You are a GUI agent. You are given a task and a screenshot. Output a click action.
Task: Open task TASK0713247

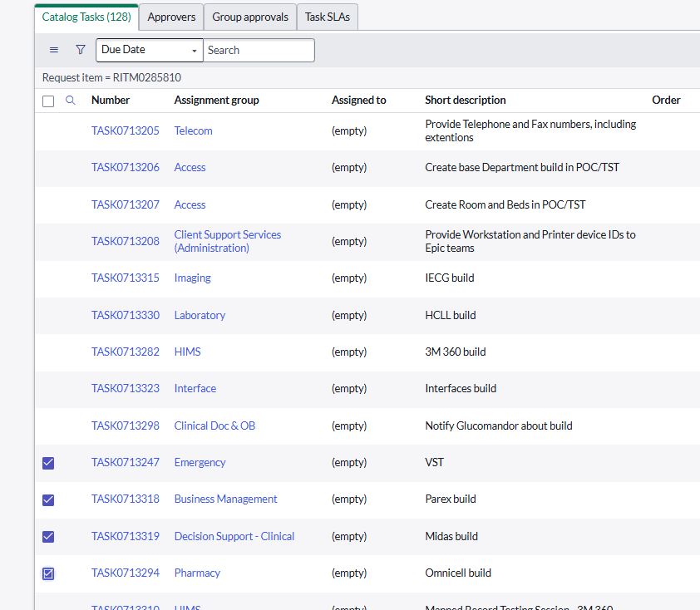[x=126, y=463]
